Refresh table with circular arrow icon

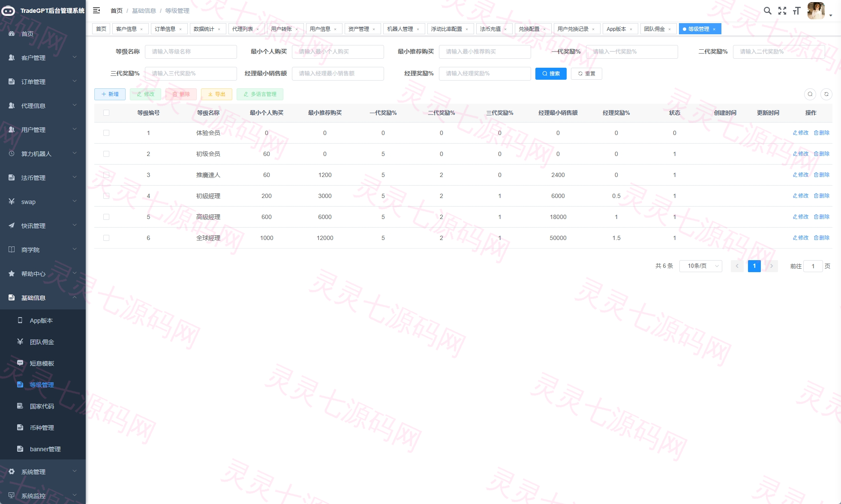tap(826, 94)
